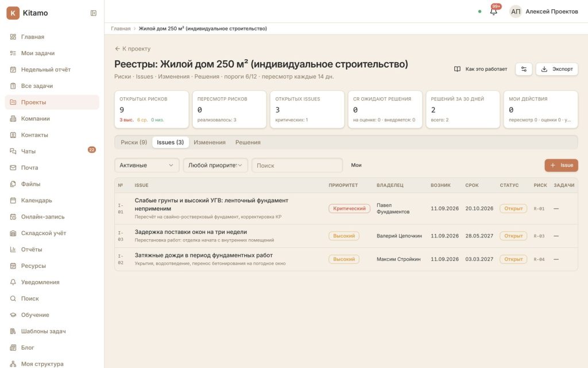Image resolution: width=588 pixels, height=368 pixels.
Task: Click owner Павел Фундаментов
Action: [393, 208]
